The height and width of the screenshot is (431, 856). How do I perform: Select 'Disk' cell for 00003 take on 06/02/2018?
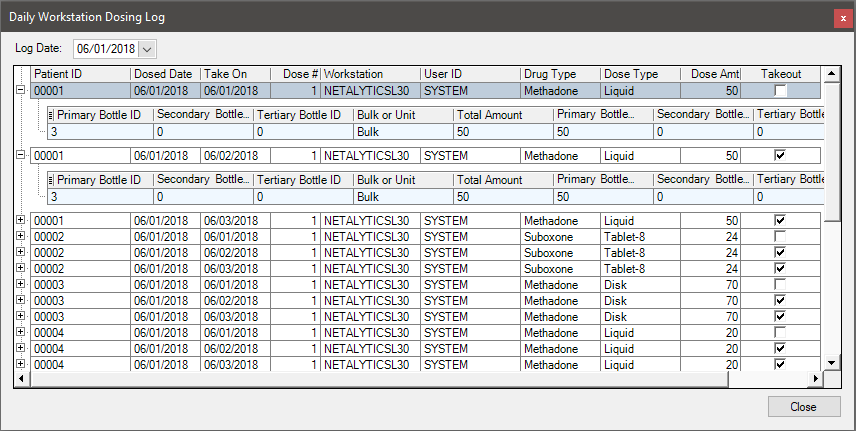coord(640,300)
